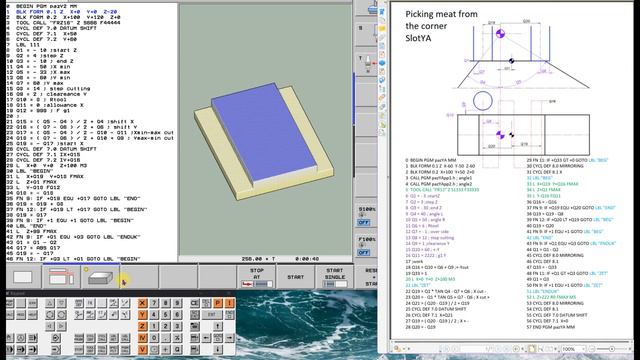This screenshot has width=640, height=360.
Task: Click the orange V axis key
Action: (x=142, y=349)
